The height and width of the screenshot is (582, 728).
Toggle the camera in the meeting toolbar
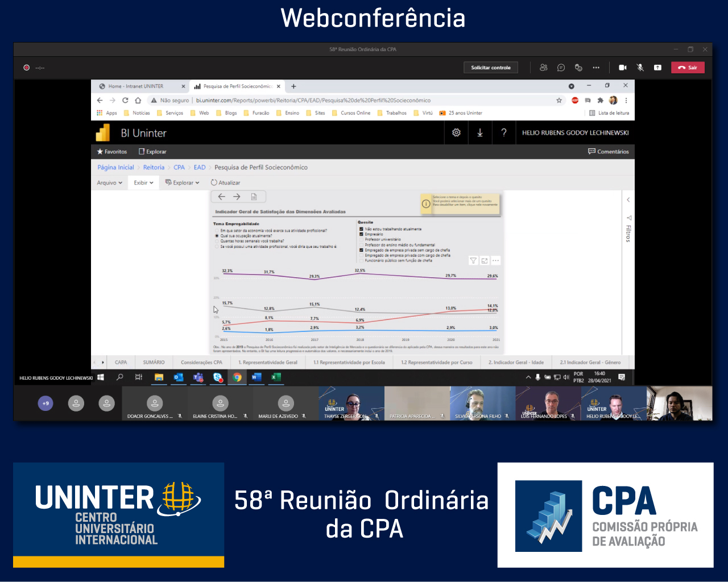click(623, 68)
